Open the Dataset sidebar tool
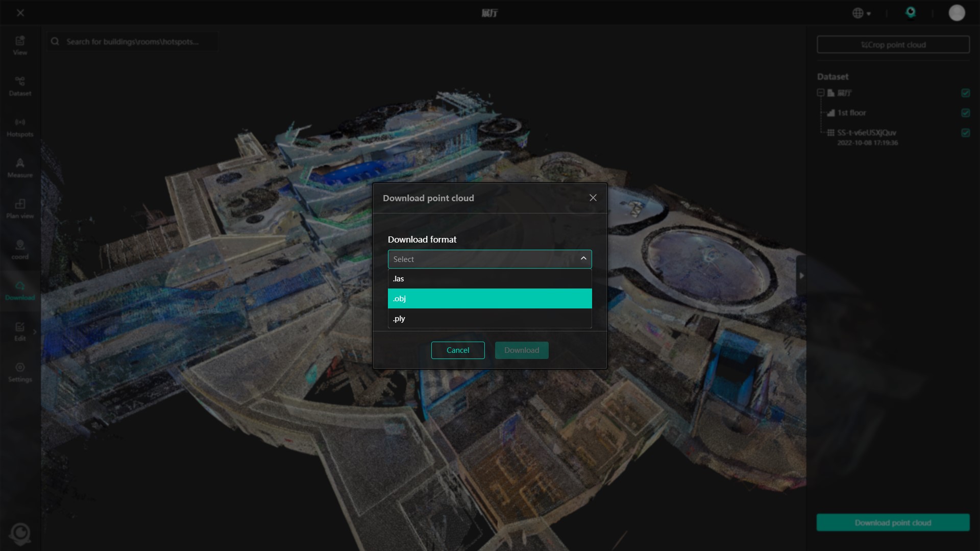 (x=20, y=86)
